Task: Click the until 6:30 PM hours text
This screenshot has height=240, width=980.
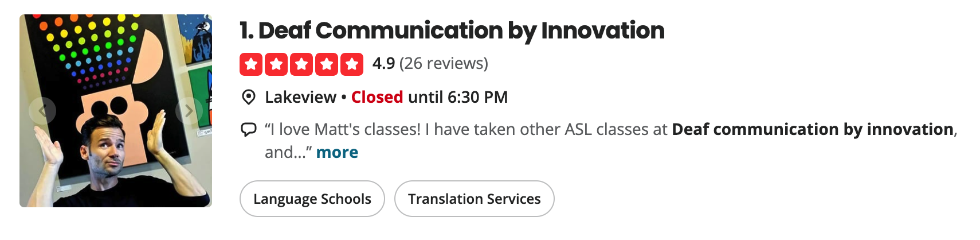Action: pyautogui.click(x=458, y=97)
